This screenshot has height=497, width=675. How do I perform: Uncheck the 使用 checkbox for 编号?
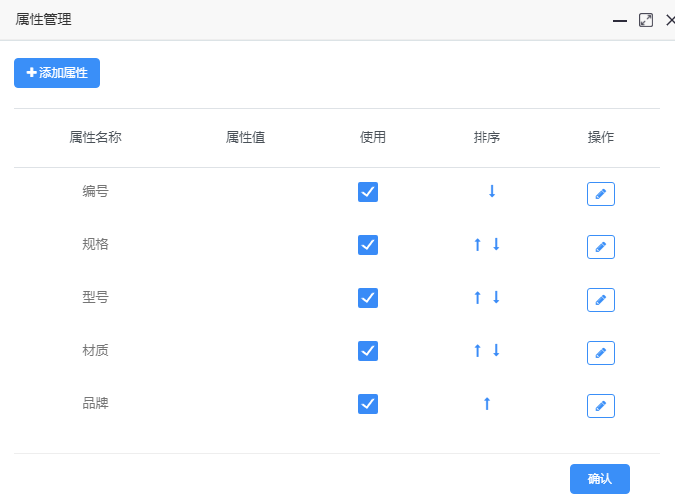(368, 192)
